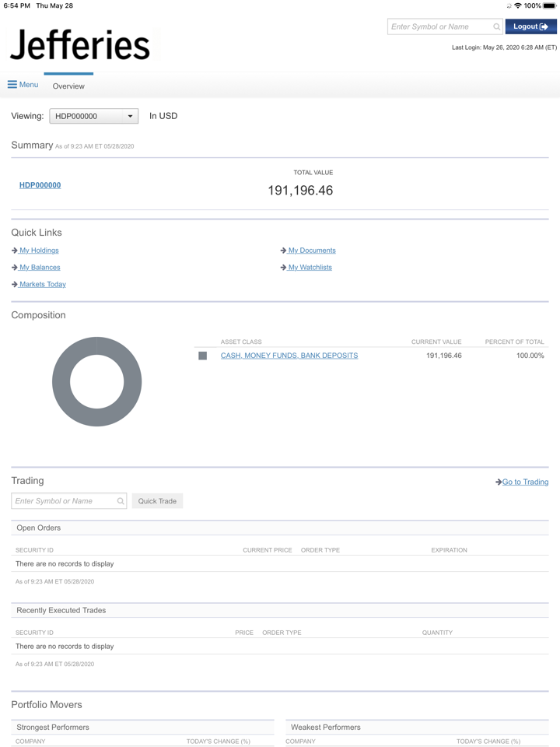Expand the HDP000000 account Viewing dropdown
The image size is (560, 747).
point(94,116)
